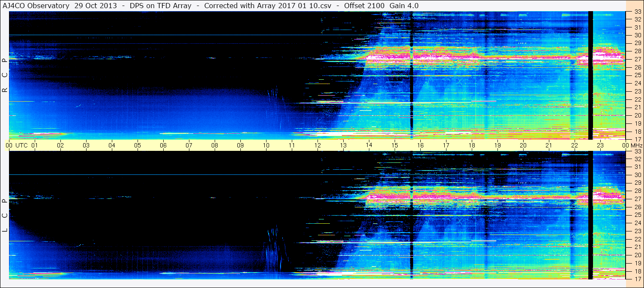The height and width of the screenshot is (288, 644).
Task: Click the "L C P" vertical panel label
Action: pos(5,216)
